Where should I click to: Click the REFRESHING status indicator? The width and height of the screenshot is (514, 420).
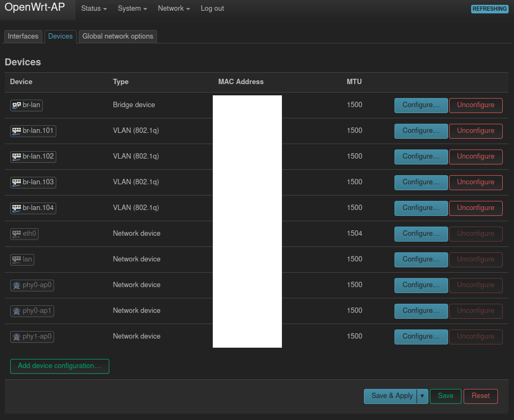click(x=489, y=9)
